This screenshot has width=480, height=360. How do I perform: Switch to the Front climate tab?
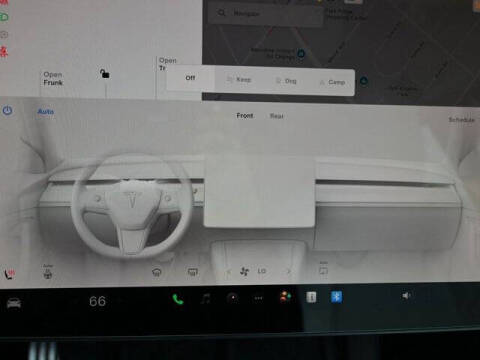coord(245,116)
